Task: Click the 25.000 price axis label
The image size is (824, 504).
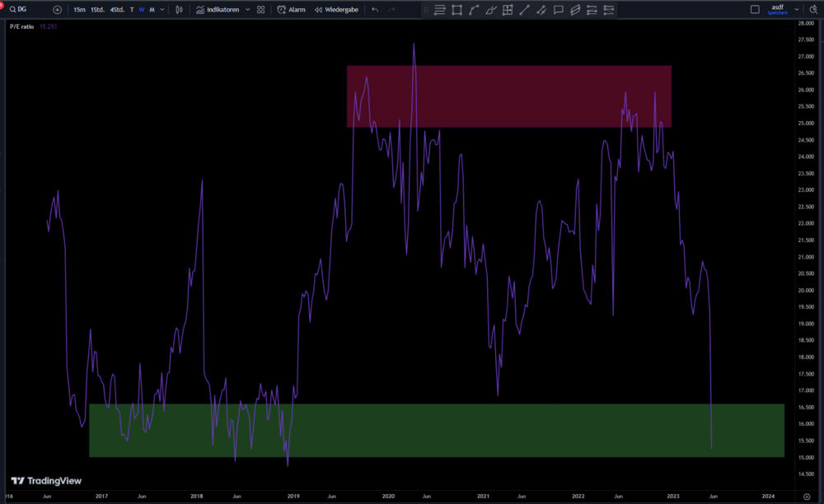Action: (806, 123)
